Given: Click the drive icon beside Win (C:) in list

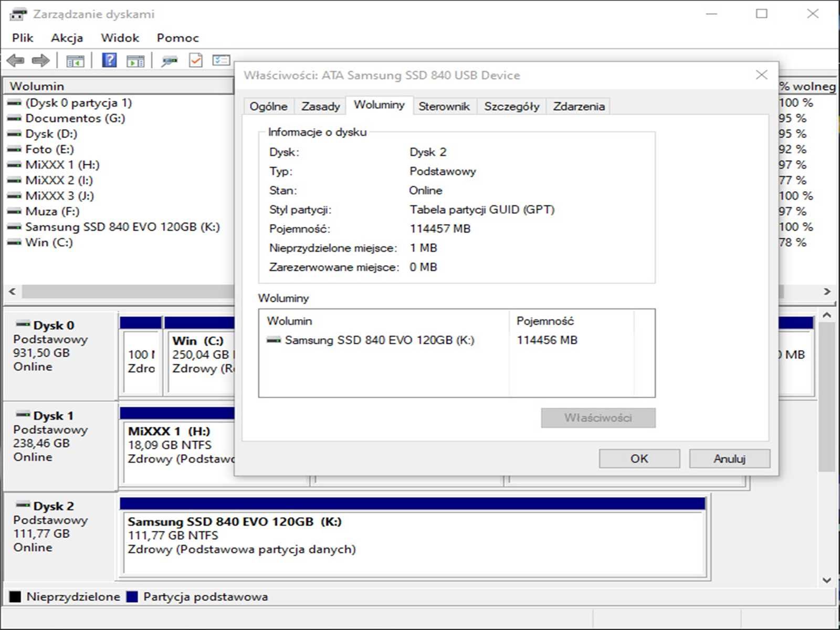Looking at the screenshot, I should click(x=15, y=243).
